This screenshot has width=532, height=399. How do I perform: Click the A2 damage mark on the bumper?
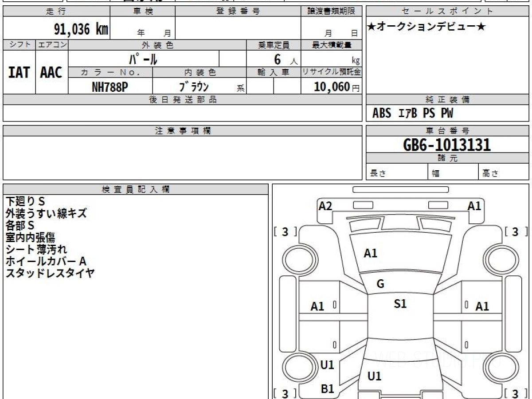pos(325,206)
